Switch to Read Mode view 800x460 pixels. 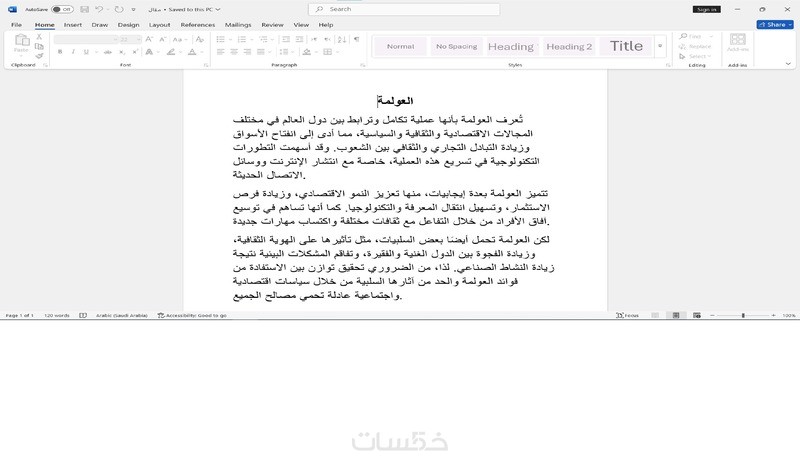(x=655, y=316)
